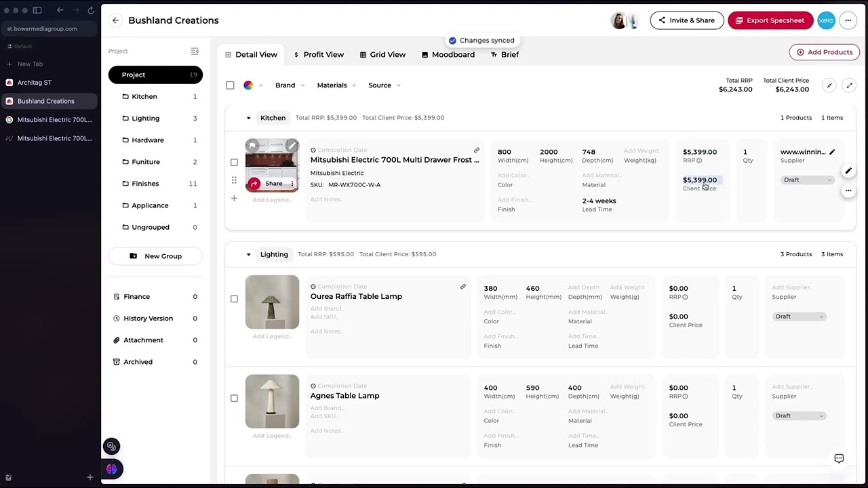Click plus icon below Mitsubishi row handle

[234, 199]
